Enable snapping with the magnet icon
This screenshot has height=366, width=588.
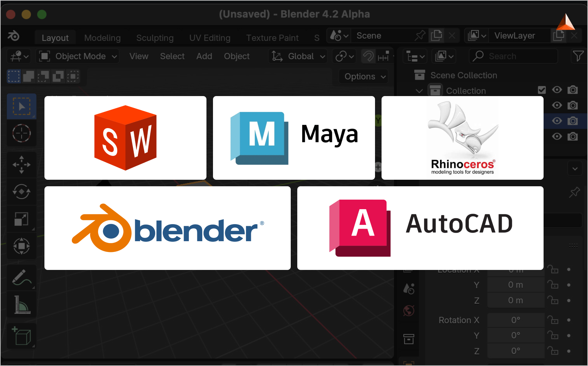coord(368,56)
